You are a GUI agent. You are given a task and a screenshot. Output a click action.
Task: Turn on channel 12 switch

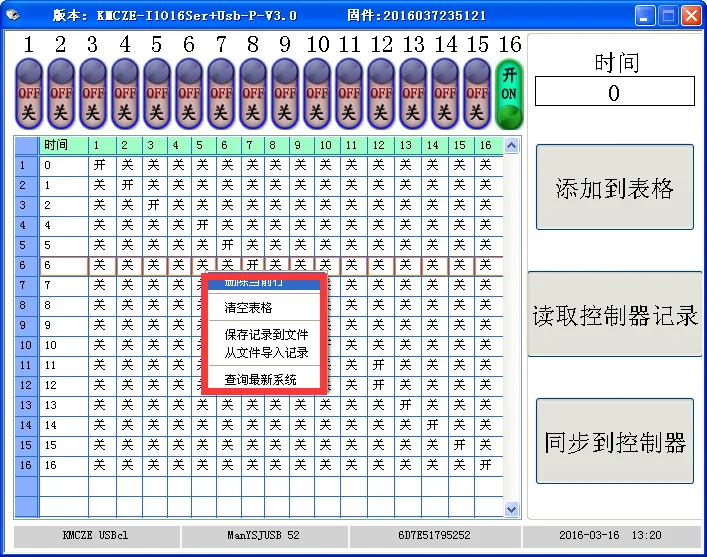(381, 94)
